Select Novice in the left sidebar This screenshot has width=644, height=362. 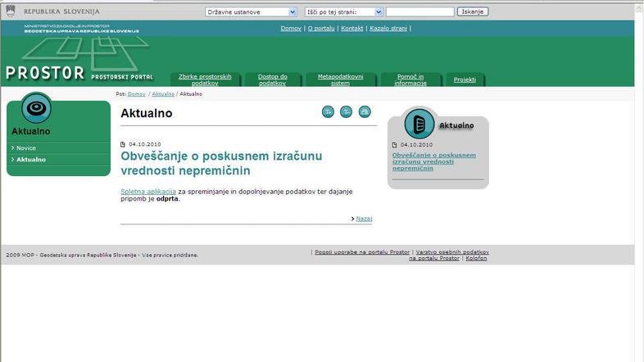[26, 147]
